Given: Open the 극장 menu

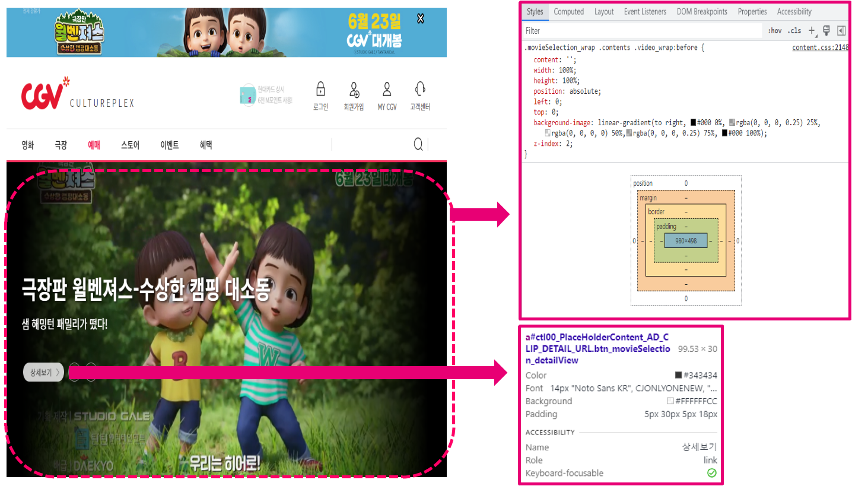Looking at the screenshot, I should pos(61,145).
